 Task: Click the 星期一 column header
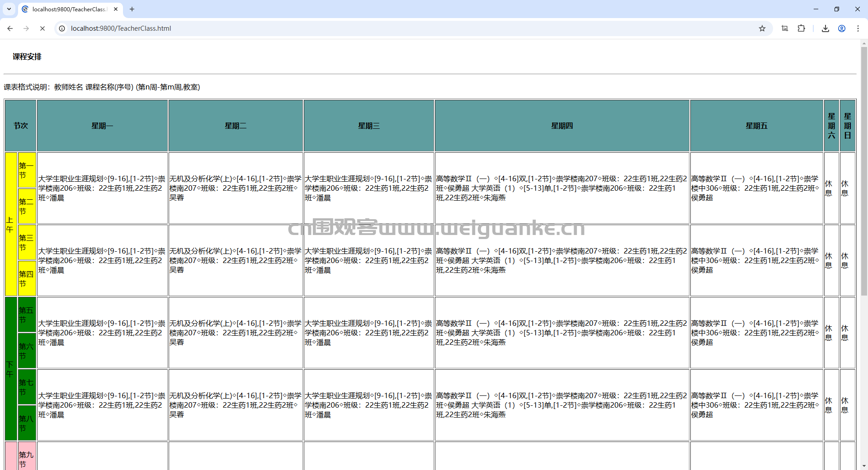pyautogui.click(x=103, y=126)
